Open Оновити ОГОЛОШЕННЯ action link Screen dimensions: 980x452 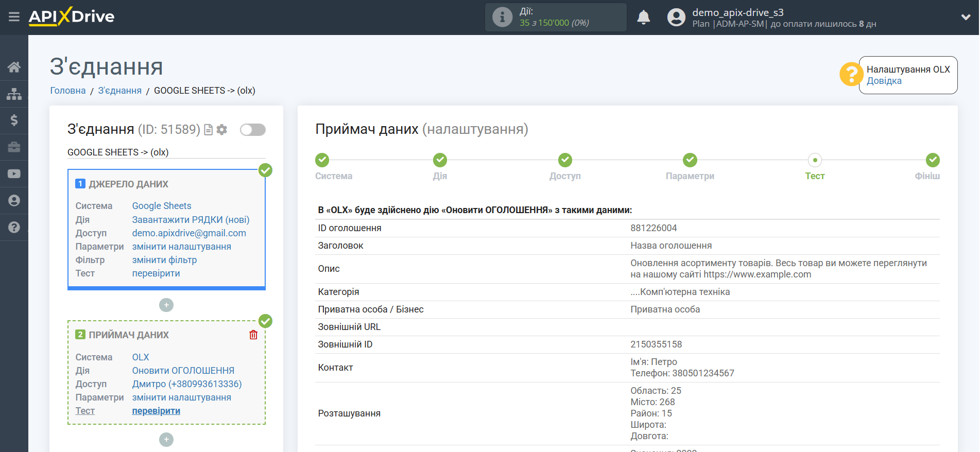click(183, 371)
